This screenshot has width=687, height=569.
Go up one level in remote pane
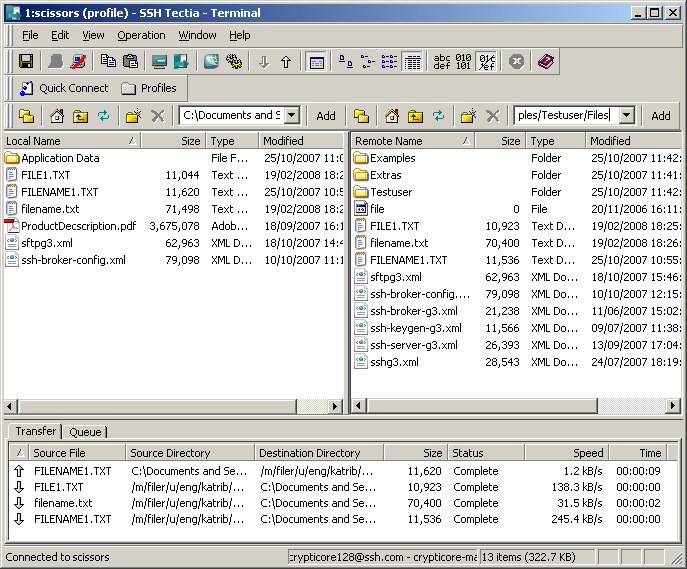(x=415, y=116)
